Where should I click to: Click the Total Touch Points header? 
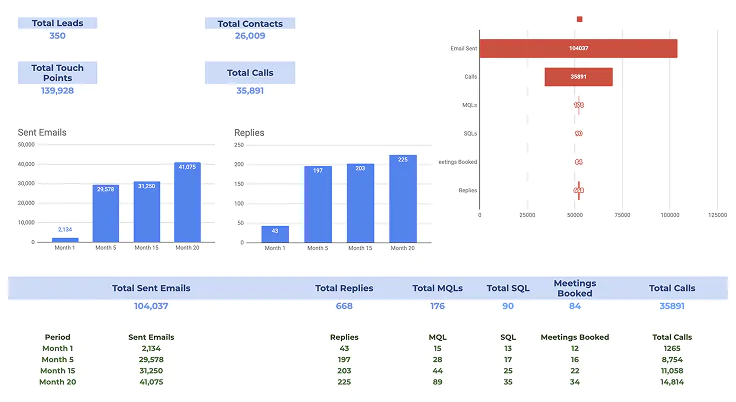tap(57, 72)
